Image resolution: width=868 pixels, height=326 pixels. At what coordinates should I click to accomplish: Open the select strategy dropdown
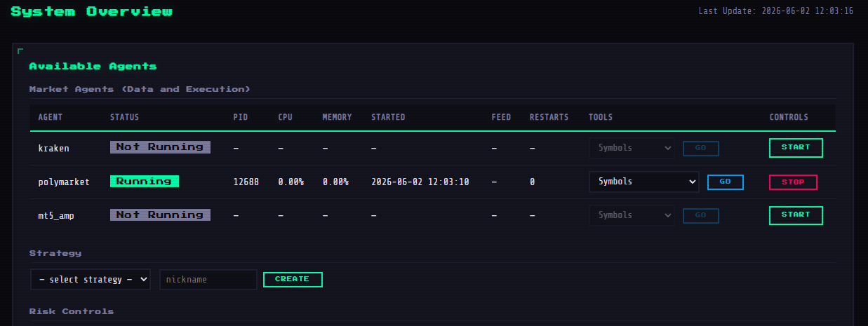click(x=91, y=280)
